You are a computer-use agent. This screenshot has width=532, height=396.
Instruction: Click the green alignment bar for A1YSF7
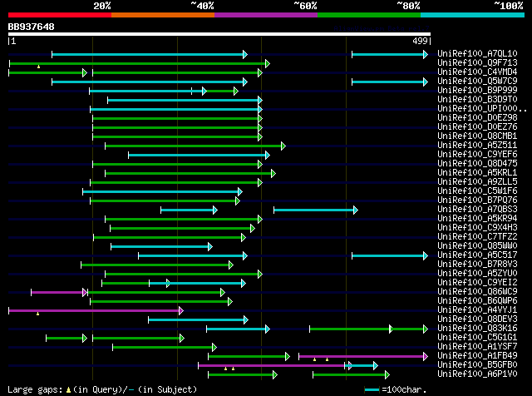(165, 347)
